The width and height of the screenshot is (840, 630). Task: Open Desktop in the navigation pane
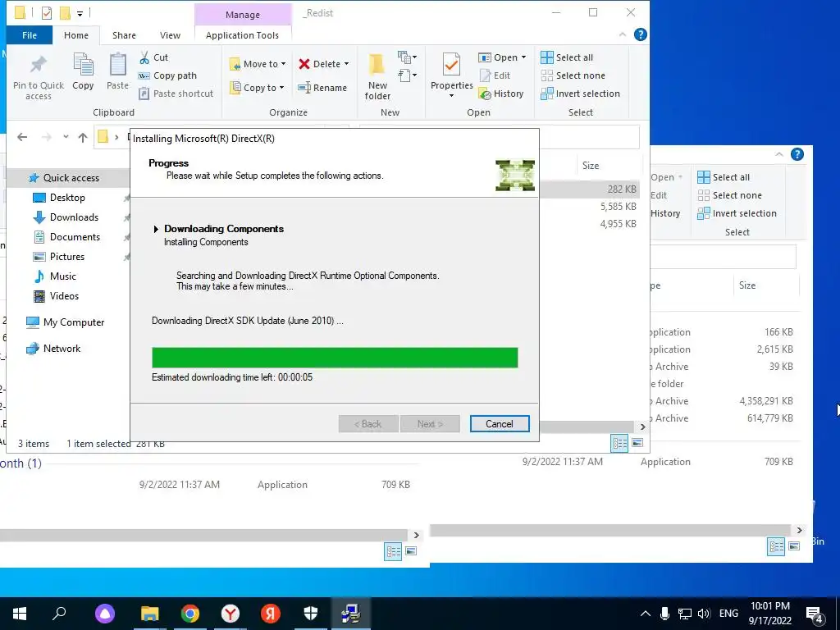click(x=67, y=198)
